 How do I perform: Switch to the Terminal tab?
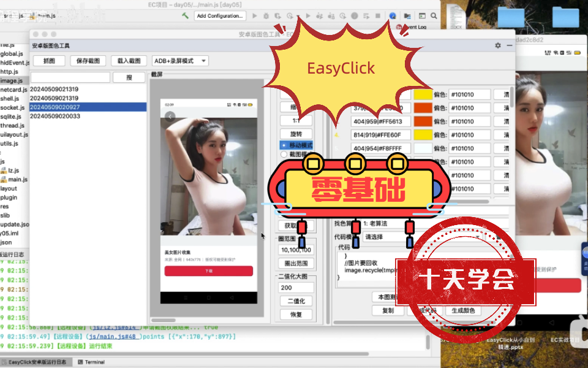[91, 362]
